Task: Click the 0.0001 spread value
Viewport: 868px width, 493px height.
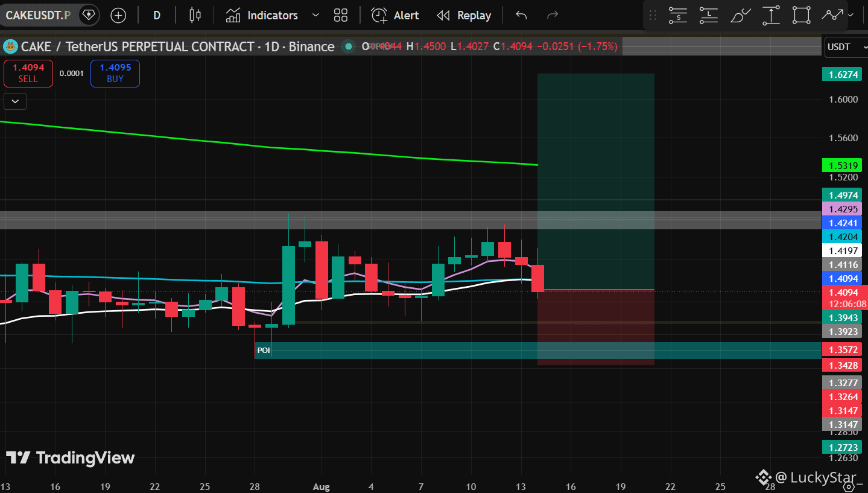Action: (72, 74)
